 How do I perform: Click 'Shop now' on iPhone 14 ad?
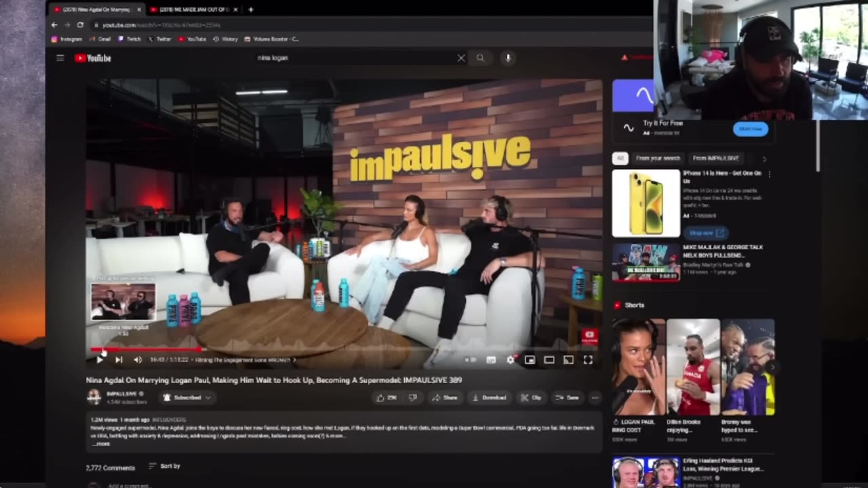coord(705,233)
